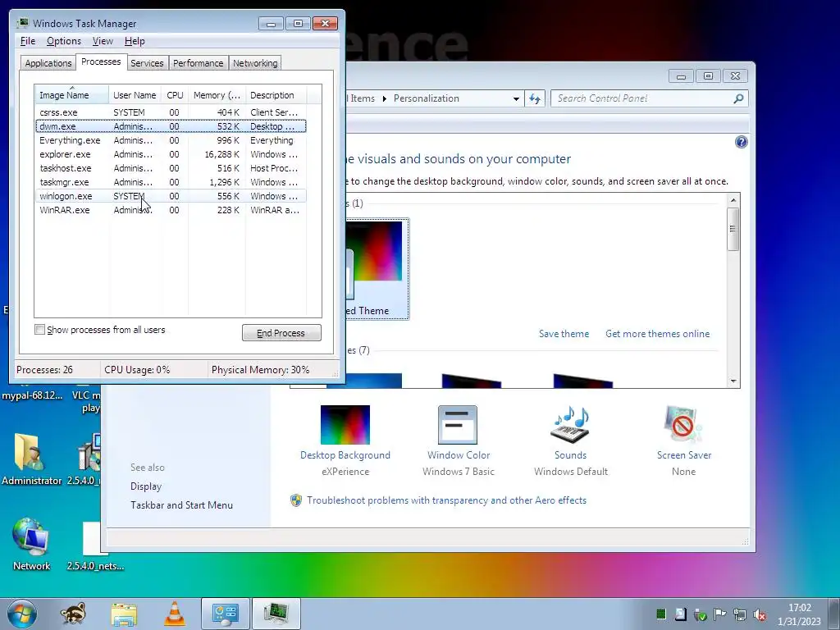The image size is (840, 630).
Task: Enable Show processes from all users
Action: click(39, 330)
